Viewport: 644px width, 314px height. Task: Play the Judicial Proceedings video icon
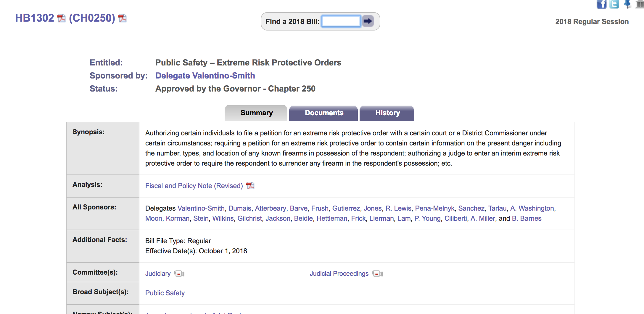point(377,274)
